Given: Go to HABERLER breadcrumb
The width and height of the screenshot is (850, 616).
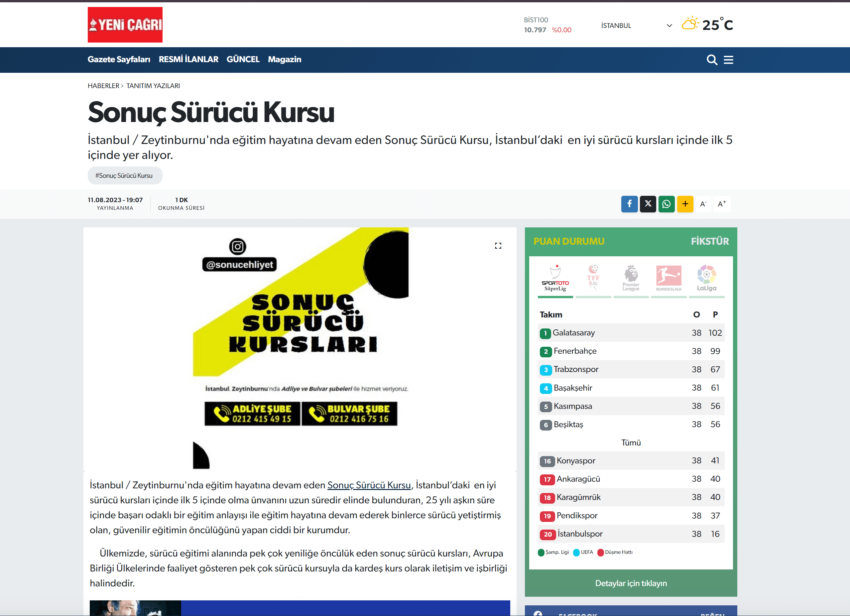Looking at the screenshot, I should (x=103, y=86).
